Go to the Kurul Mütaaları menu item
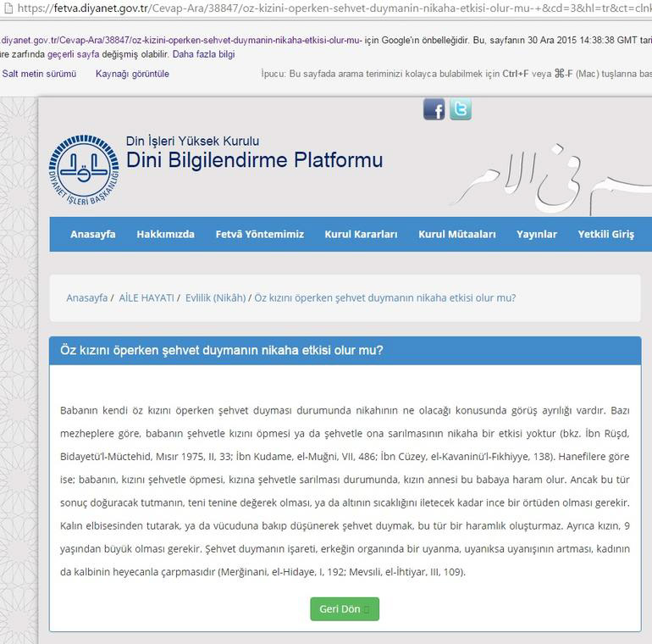The height and width of the screenshot is (644, 652). (457, 234)
